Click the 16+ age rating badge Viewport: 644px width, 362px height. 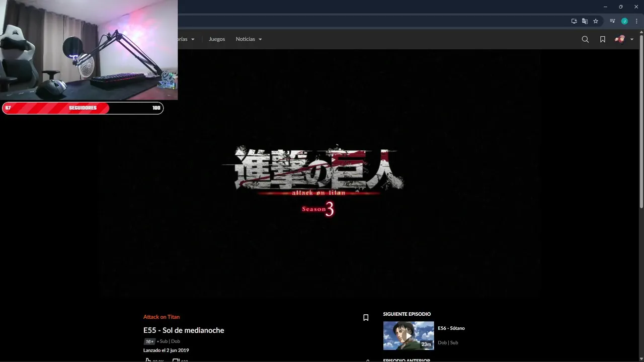(149, 341)
